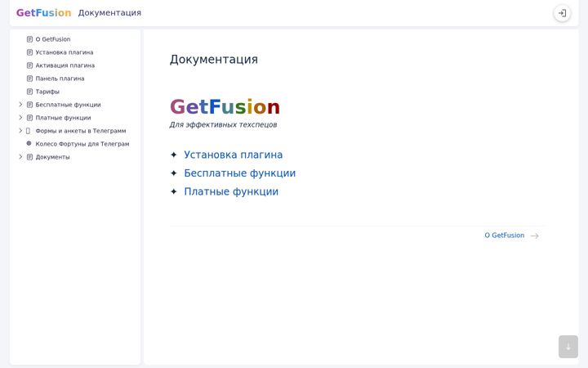Follow the Установка плагина link in content
This screenshot has width=588, height=368.
(234, 155)
